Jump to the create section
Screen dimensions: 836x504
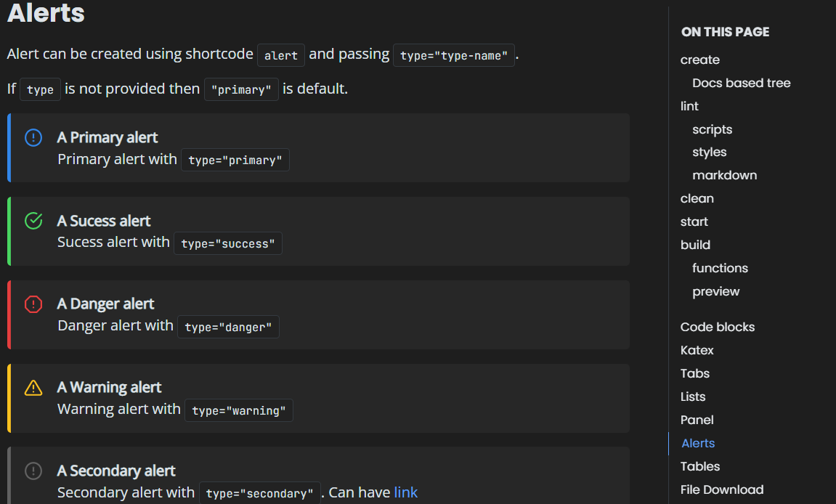pyautogui.click(x=699, y=60)
